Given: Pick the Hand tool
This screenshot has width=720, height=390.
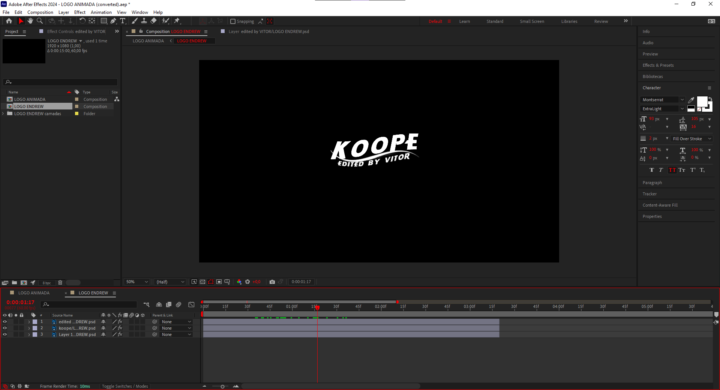Looking at the screenshot, I should [30, 21].
